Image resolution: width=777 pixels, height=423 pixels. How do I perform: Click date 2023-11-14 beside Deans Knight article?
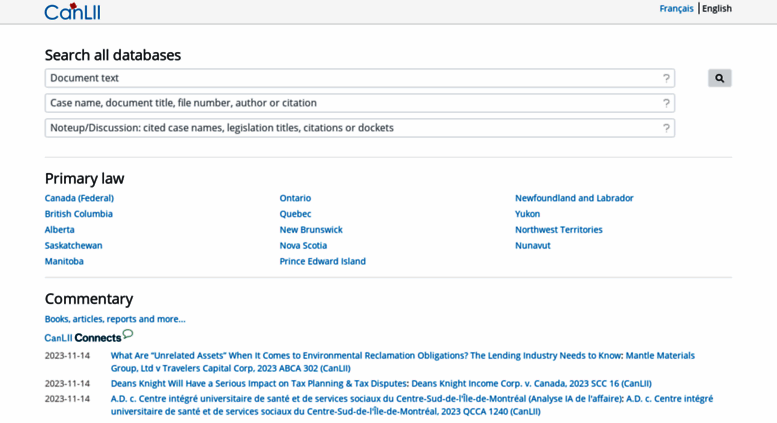(x=67, y=383)
